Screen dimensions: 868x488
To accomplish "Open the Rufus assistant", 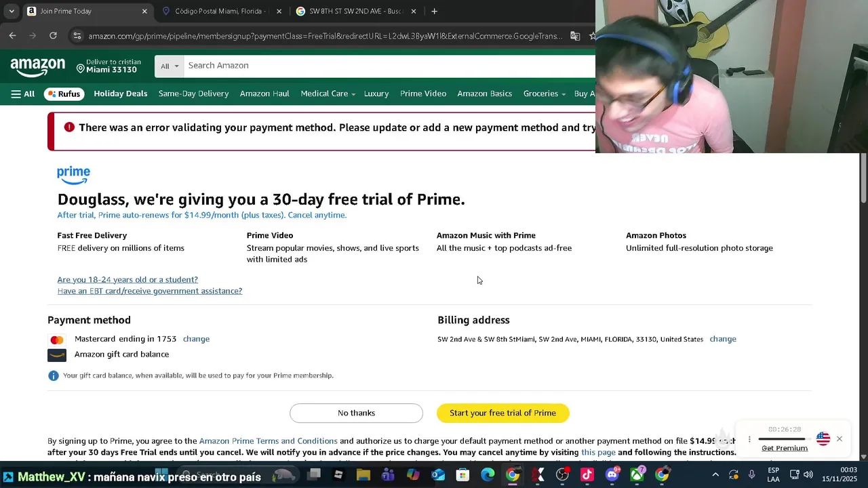I will point(64,94).
